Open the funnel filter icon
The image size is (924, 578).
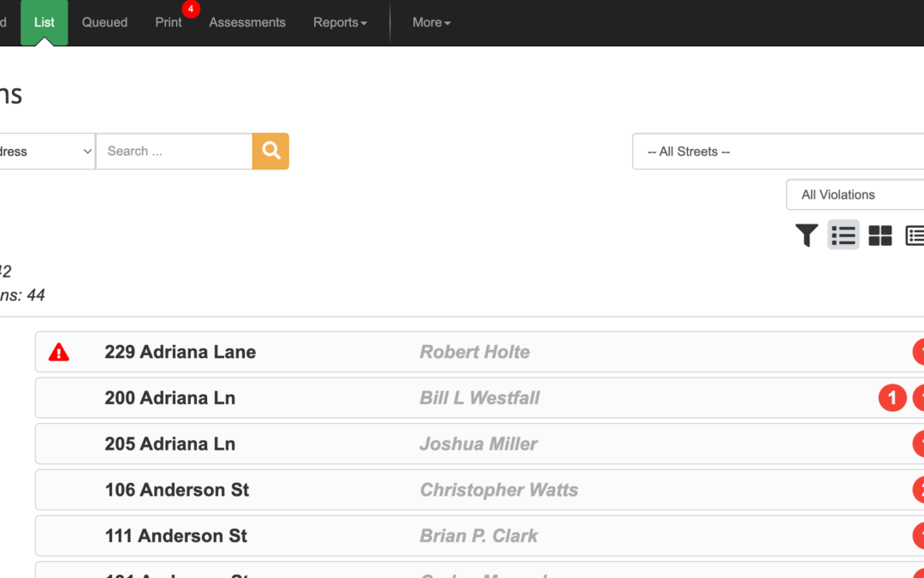pos(806,235)
